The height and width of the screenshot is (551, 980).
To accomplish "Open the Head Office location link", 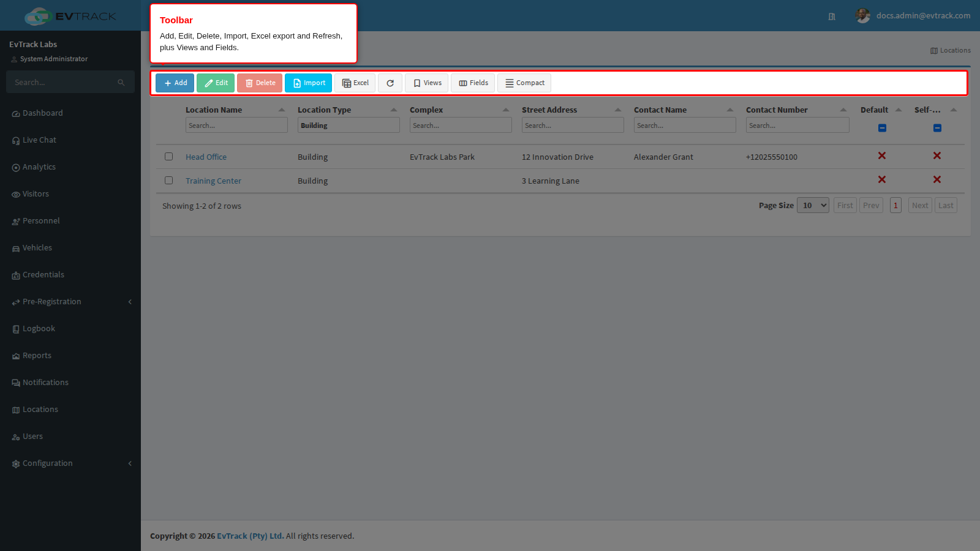I will tap(206, 157).
